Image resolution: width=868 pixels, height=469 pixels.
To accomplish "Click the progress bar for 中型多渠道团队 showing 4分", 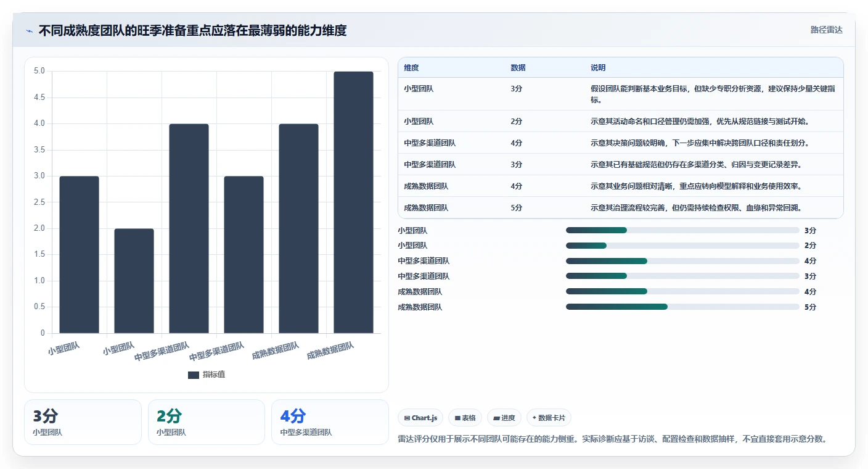I will tap(682, 261).
